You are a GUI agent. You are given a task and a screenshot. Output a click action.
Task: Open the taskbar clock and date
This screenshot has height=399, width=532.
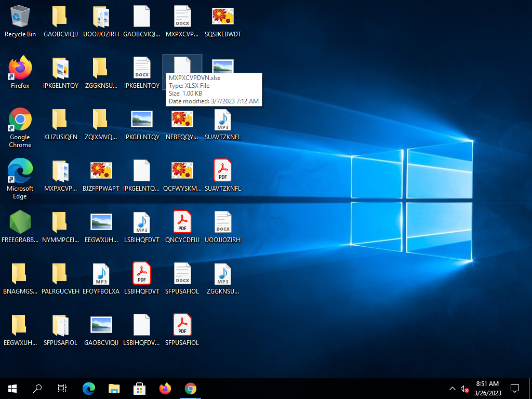[x=487, y=388]
